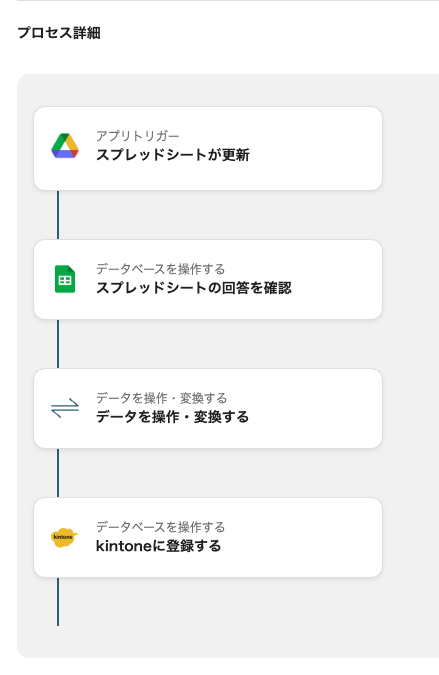Screen dimensions: 439x675
Task: Open the スプレッドシートの回答を確認 step card
Action: pyautogui.click(x=208, y=279)
